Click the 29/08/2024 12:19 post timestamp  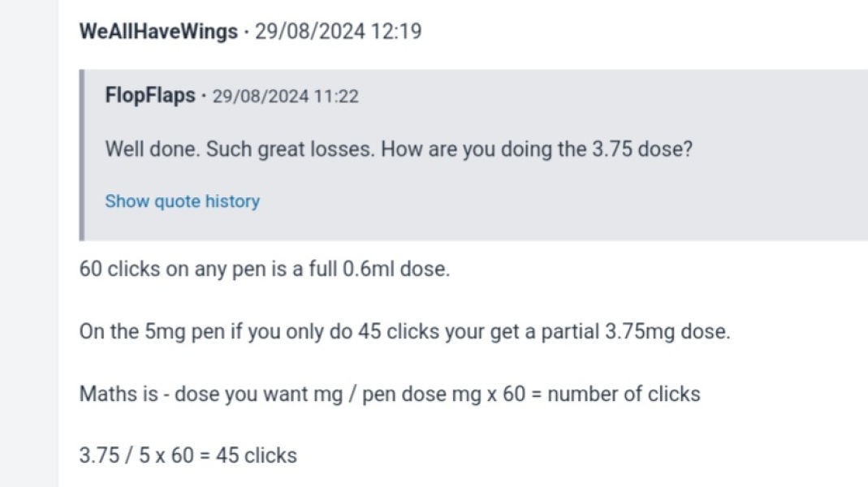[338, 32]
